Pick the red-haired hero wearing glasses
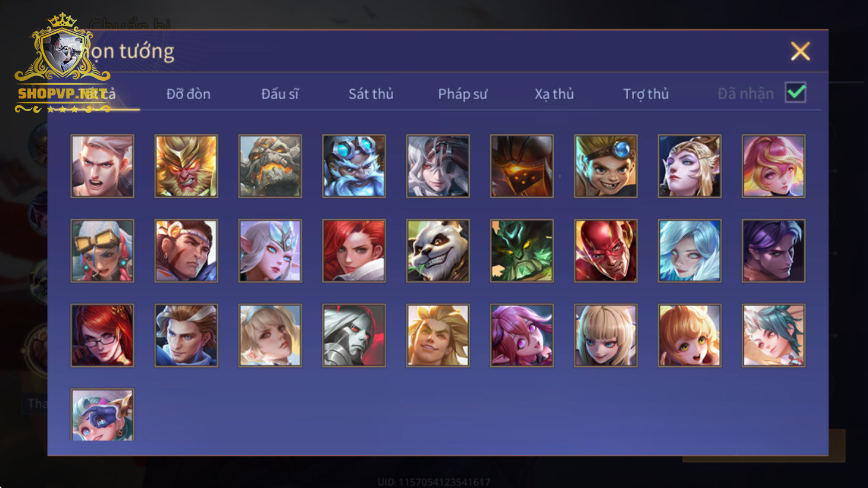The height and width of the screenshot is (488, 868). click(102, 335)
